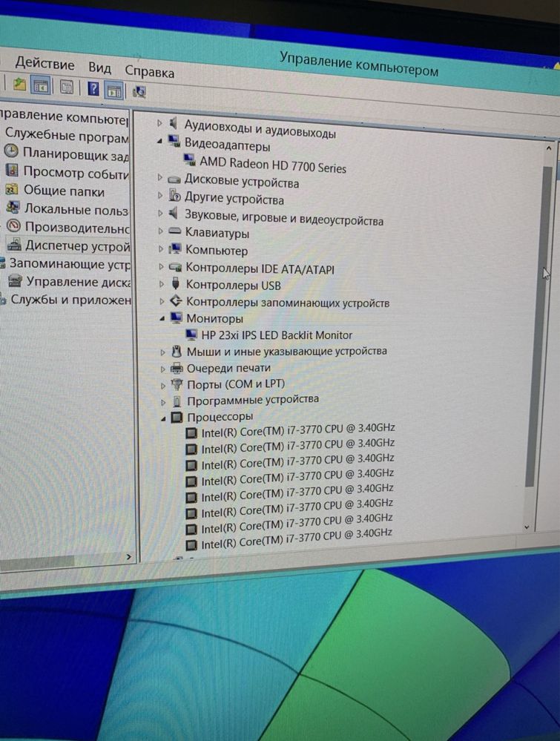Open the Справка menu

149,71
